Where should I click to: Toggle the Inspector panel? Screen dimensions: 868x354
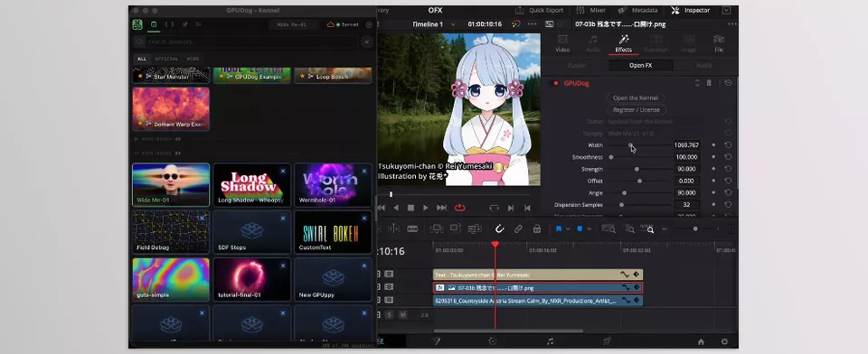(x=690, y=10)
